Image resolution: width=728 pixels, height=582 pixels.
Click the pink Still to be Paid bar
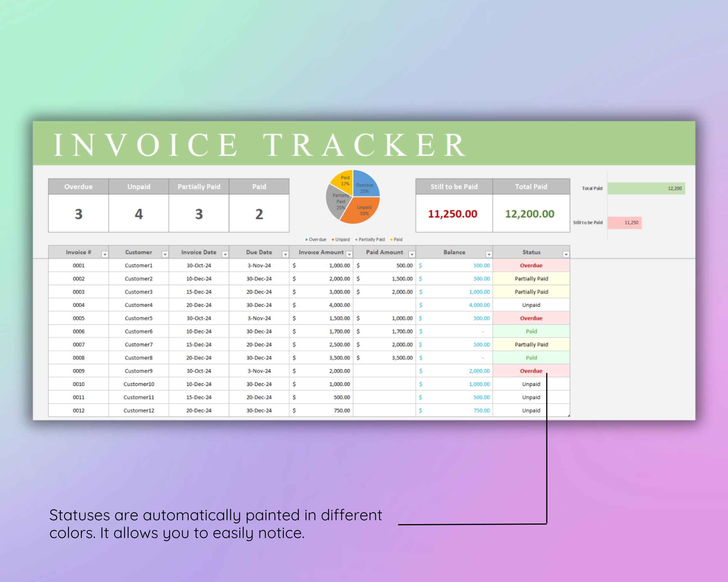[x=624, y=223]
